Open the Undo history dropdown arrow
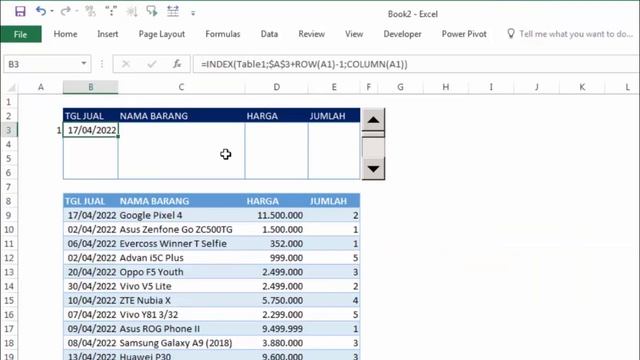The height and width of the screenshot is (360, 640). pos(52,11)
